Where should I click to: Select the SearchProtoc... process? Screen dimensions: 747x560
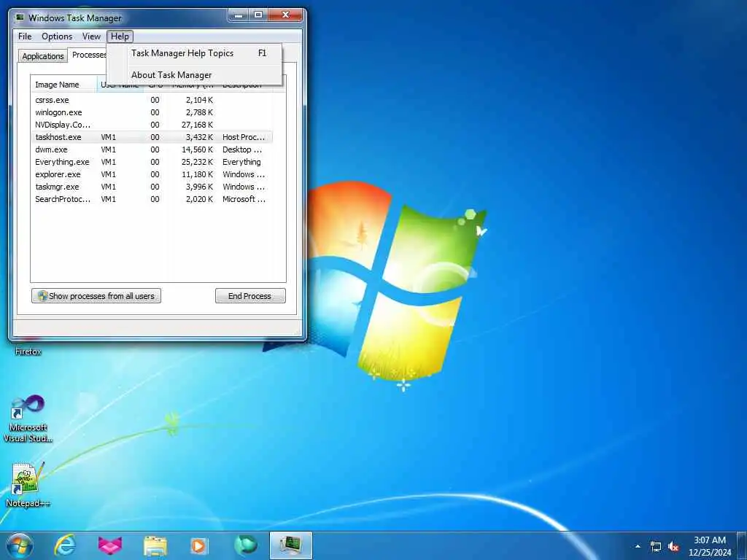[152, 199]
